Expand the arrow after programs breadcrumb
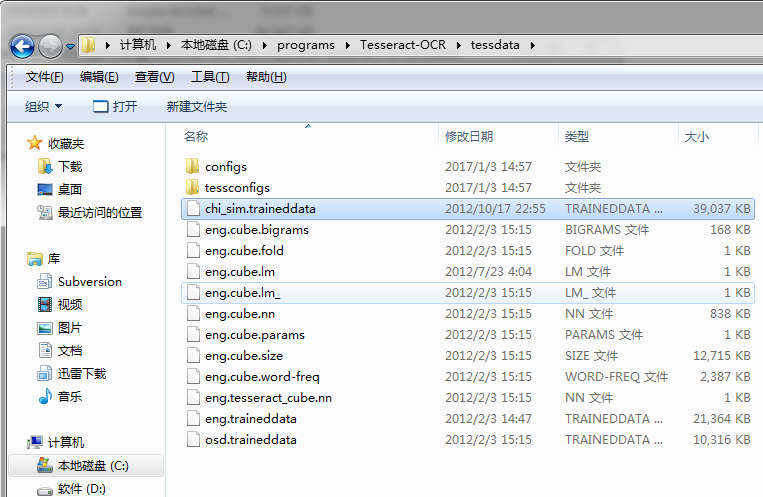Viewport: 763px width, 497px height. coord(348,45)
